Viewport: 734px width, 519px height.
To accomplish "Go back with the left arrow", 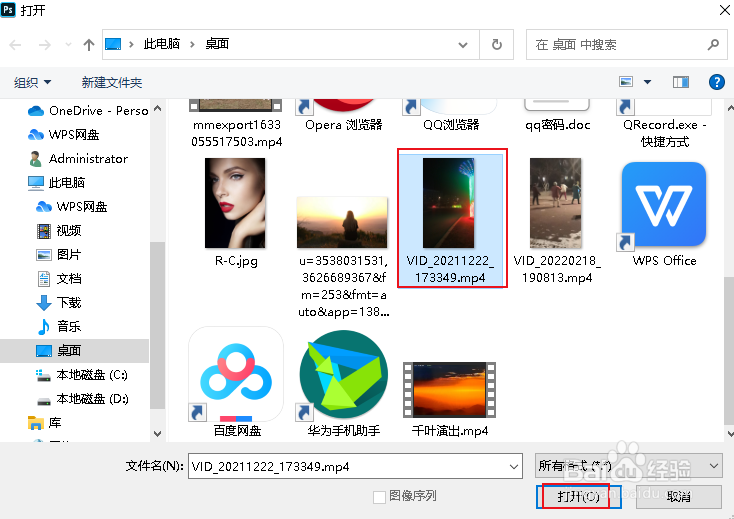I will [15, 45].
